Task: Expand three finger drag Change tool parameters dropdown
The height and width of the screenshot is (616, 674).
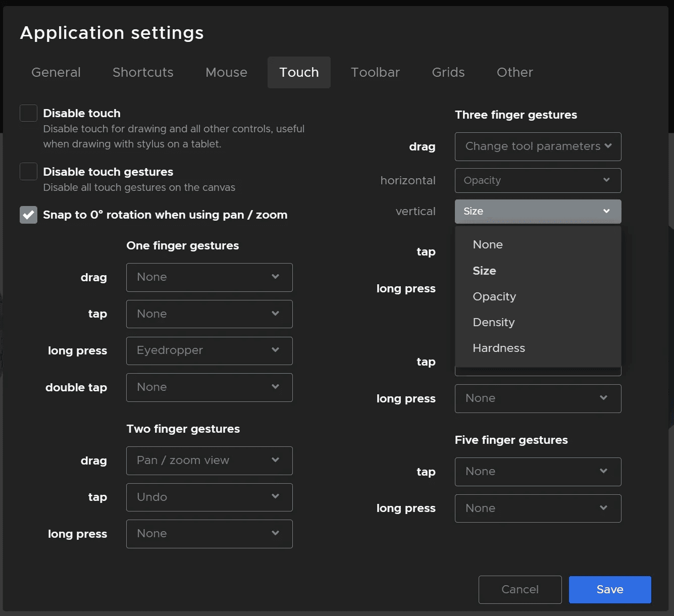Action: tap(538, 146)
